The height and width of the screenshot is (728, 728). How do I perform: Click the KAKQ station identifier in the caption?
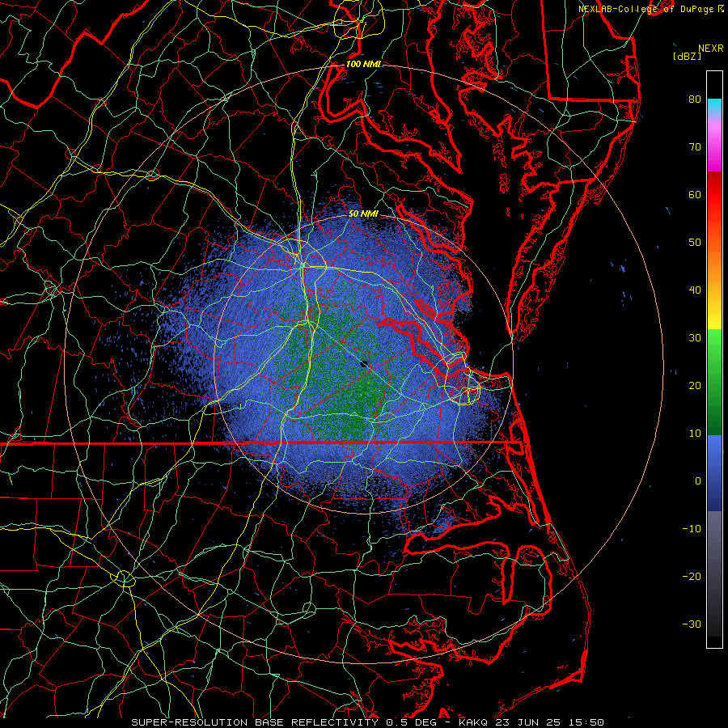[x=475, y=722]
